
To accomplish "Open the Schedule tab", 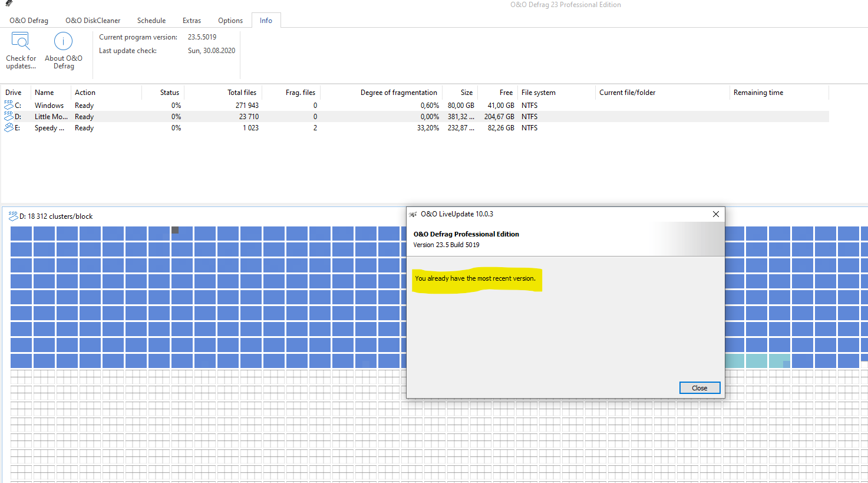I will 151,21.
